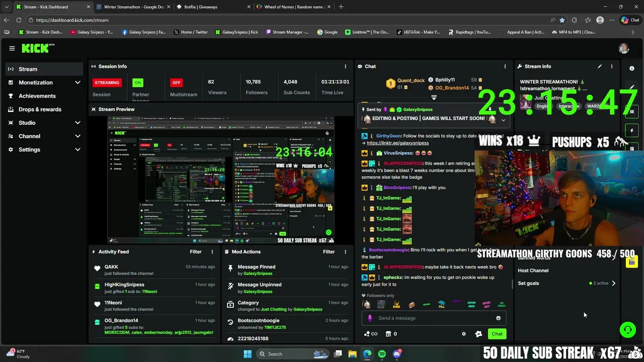This screenshot has height=362, width=644.
Task: Click the microphone icon in message box
Action: pos(370,318)
